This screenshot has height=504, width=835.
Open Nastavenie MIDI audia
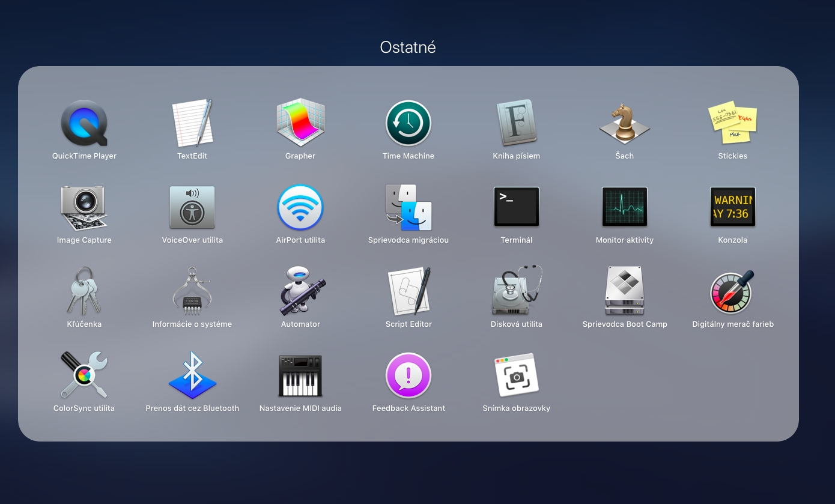click(x=300, y=375)
